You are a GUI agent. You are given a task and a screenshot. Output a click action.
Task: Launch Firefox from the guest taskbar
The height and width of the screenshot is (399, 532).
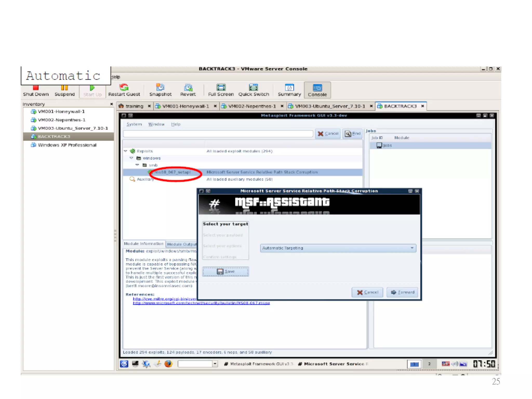(x=168, y=364)
